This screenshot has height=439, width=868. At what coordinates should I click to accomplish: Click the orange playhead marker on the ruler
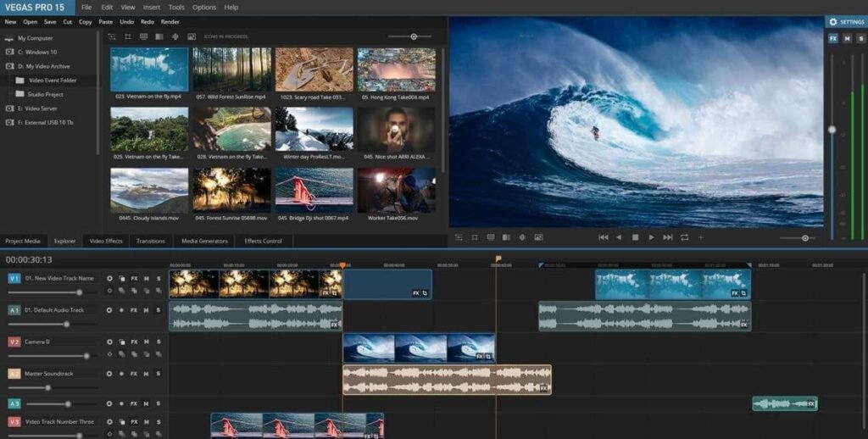[x=342, y=266]
